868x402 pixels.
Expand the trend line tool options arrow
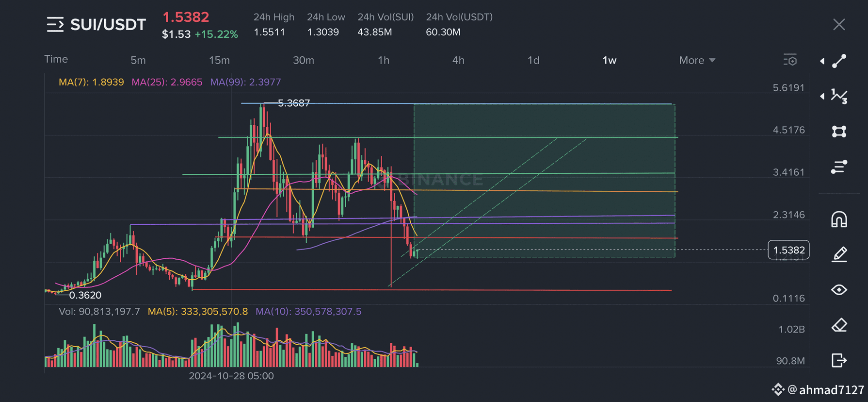click(822, 61)
